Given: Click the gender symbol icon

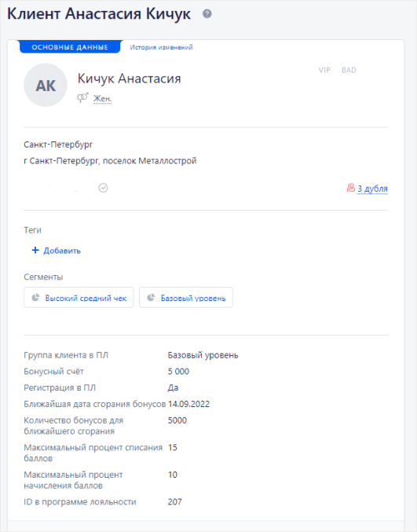Looking at the screenshot, I should [x=82, y=97].
